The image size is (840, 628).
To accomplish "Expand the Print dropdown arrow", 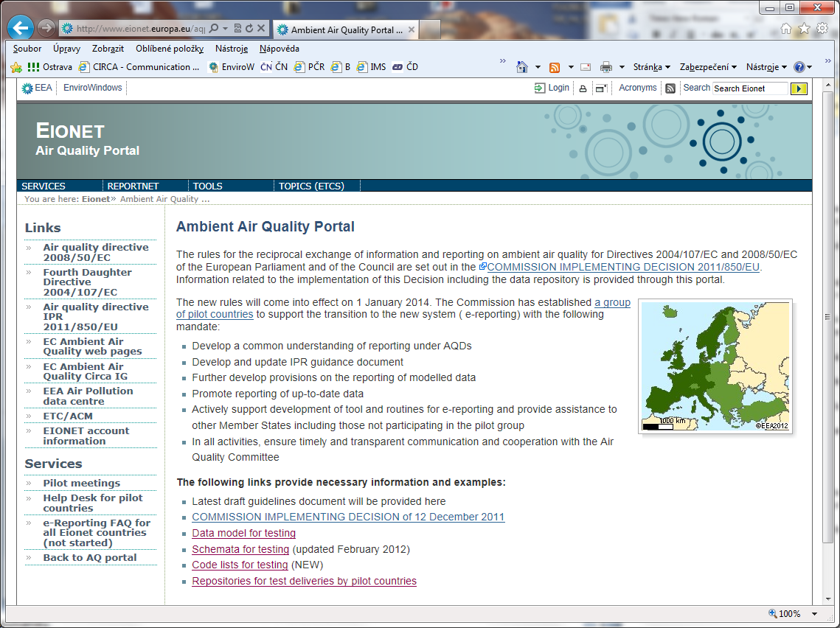I will tap(622, 68).
